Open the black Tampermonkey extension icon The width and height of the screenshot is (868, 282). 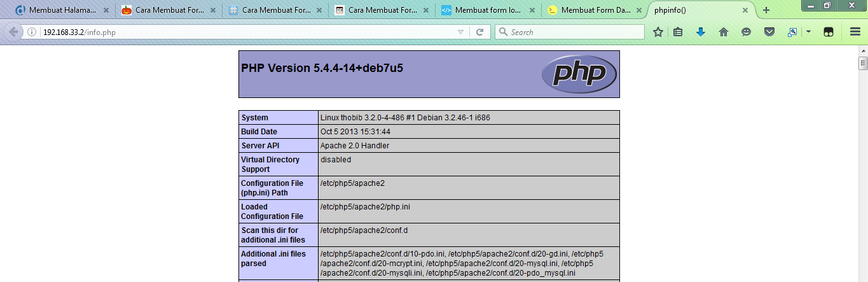pyautogui.click(x=829, y=32)
